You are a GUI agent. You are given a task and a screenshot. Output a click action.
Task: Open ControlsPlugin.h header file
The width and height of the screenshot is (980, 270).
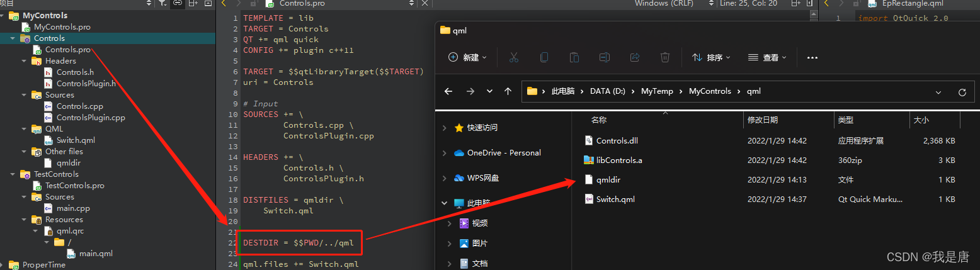tap(86, 84)
